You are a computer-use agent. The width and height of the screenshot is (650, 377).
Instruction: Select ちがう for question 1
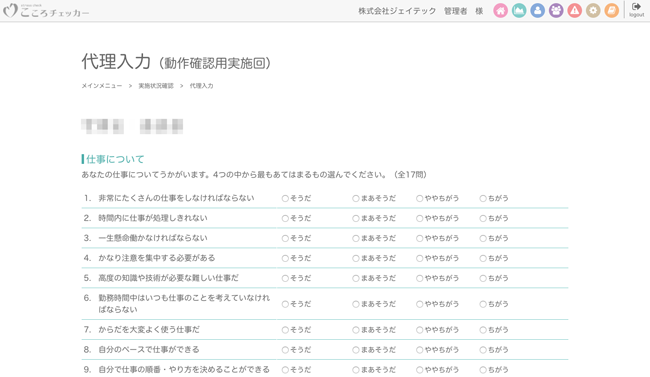[483, 199]
